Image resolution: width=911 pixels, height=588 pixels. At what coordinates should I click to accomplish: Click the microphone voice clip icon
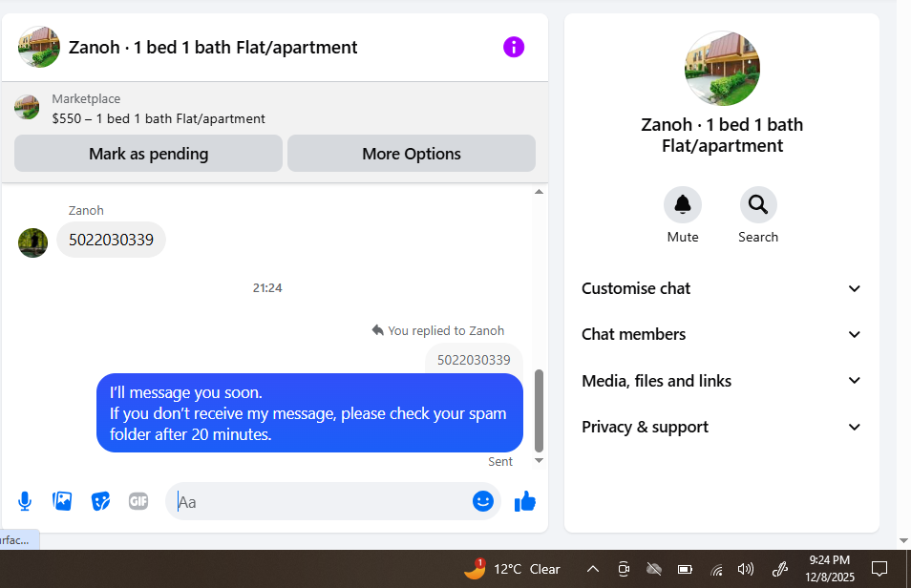click(25, 501)
